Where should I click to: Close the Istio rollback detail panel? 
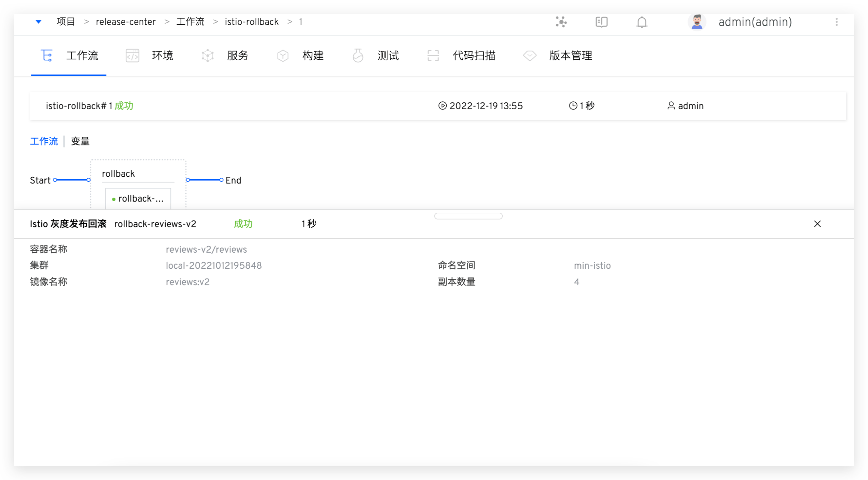click(x=817, y=224)
